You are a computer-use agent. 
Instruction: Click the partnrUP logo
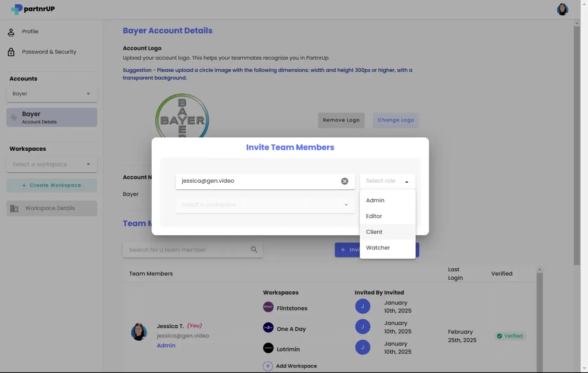(32, 9)
